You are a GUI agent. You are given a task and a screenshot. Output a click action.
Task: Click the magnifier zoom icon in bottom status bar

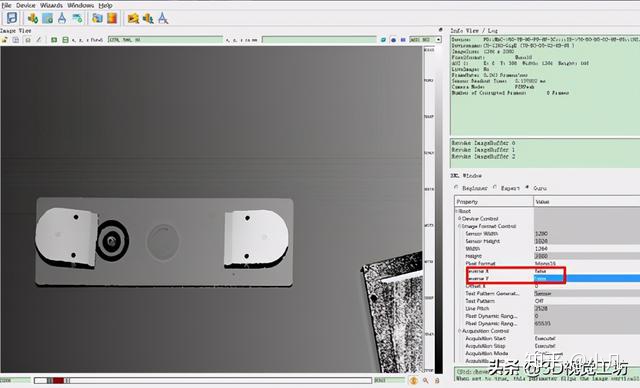[x=426, y=380]
